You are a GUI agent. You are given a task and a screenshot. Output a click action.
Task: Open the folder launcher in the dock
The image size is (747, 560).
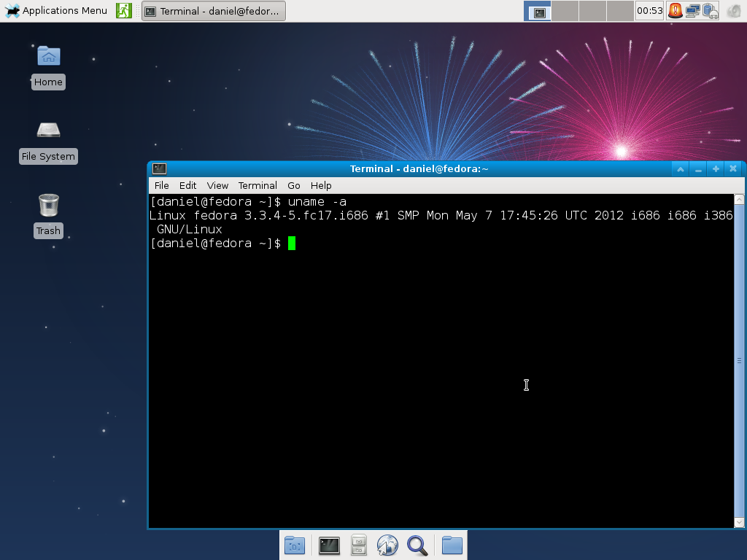point(452,545)
